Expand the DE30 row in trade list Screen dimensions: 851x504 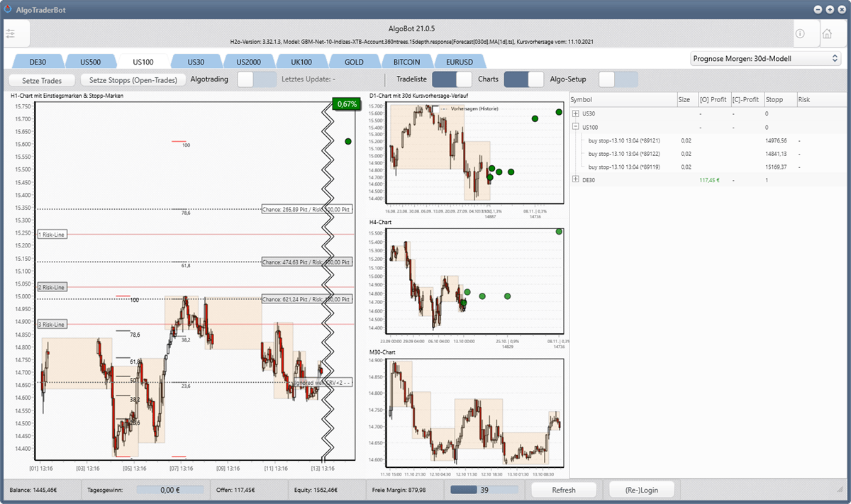(576, 180)
